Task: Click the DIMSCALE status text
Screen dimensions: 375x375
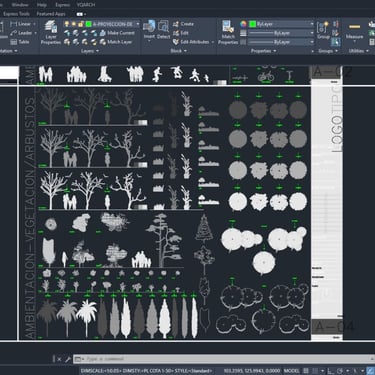Action: coord(146,371)
